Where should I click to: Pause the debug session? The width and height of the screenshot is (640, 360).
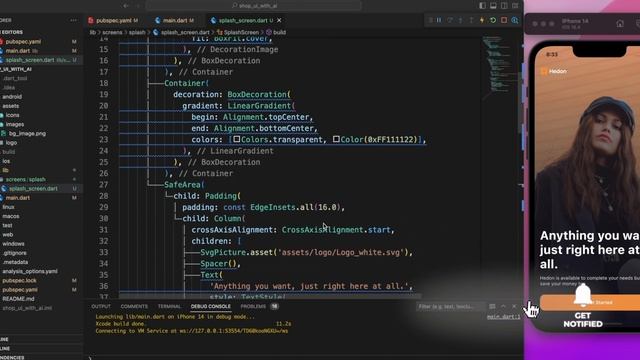pos(439,20)
